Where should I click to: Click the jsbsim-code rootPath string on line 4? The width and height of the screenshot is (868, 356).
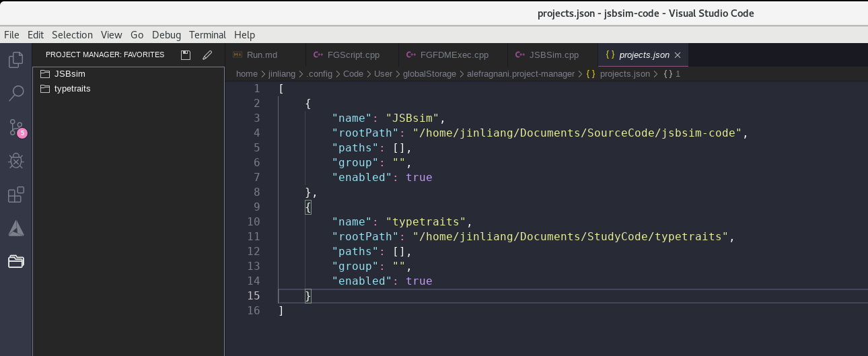(x=577, y=133)
